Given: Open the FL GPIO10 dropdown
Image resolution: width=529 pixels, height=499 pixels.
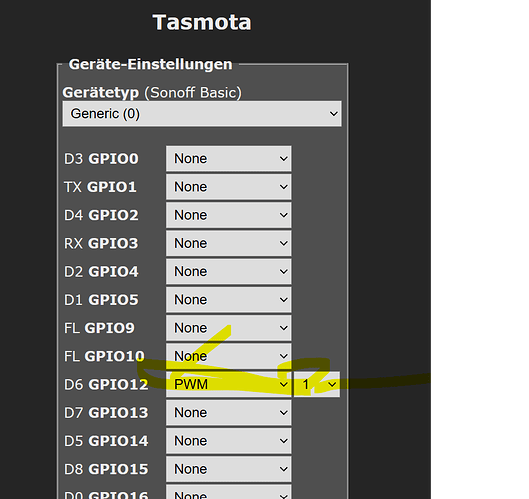Looking at the screenshot, I should (228, 356).
